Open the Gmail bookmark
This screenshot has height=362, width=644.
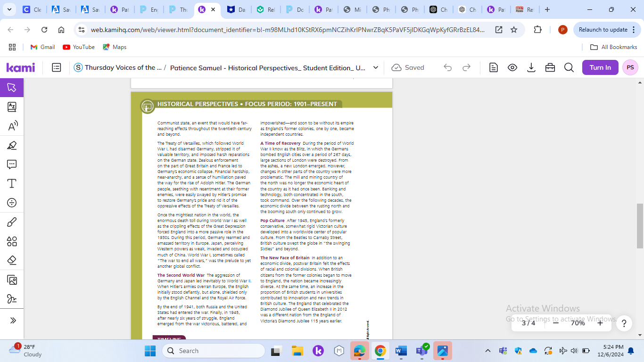pos(42,47)
